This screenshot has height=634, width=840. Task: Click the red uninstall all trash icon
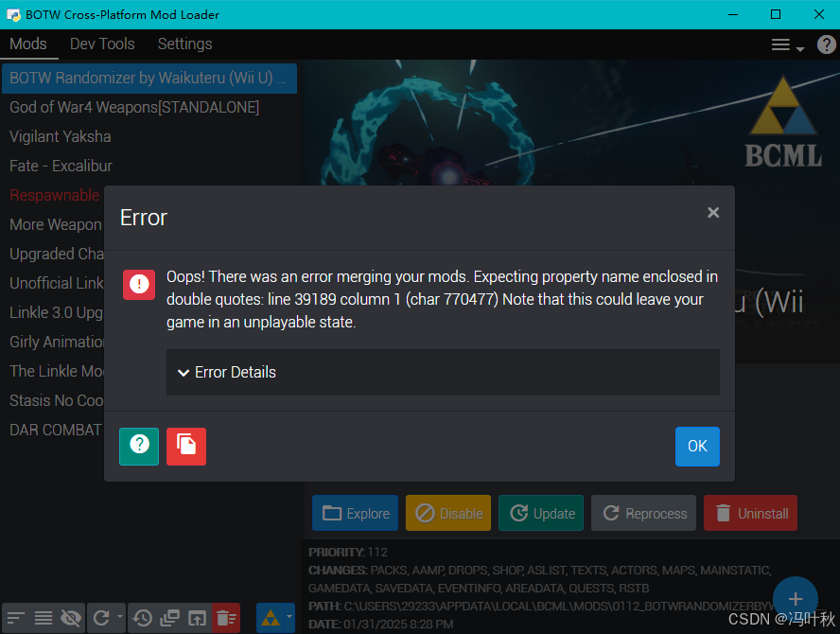click(226, 619)
